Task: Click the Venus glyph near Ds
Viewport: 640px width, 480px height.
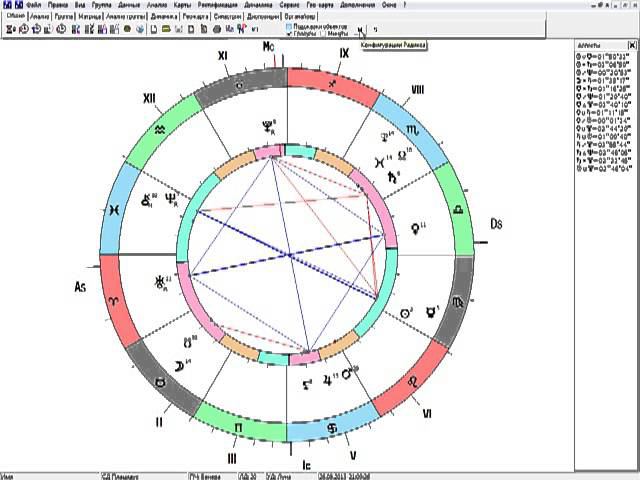Action: tap(416, 228)
